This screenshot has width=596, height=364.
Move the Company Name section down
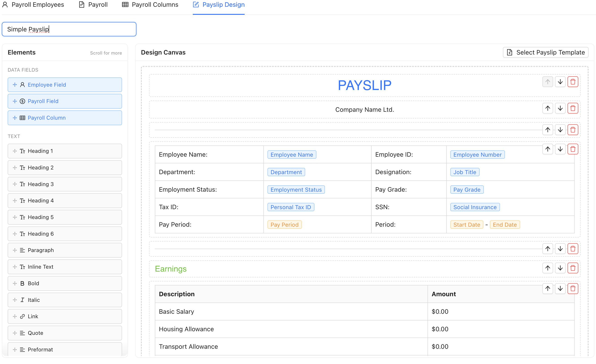pyautogui.click(x=560, y=108)
